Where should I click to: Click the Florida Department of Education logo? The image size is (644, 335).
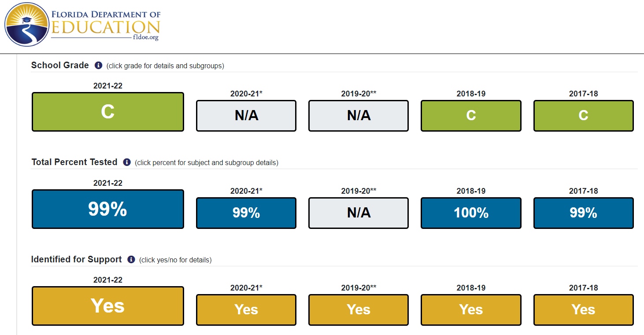[x=83, y=25]
